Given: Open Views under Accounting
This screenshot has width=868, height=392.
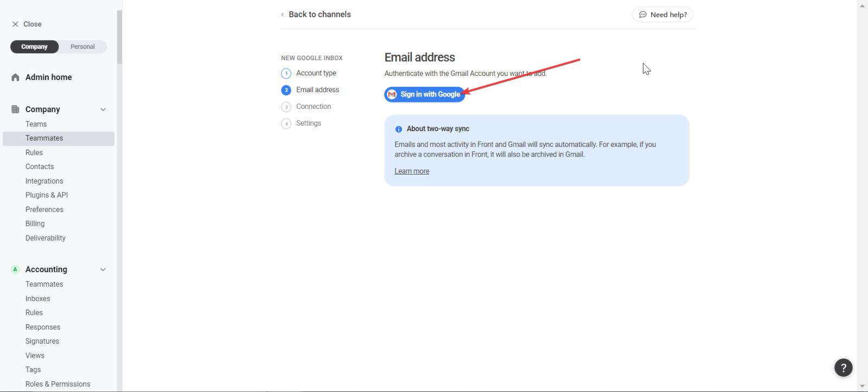Looking at the screenshot, I should pos(35,356).
